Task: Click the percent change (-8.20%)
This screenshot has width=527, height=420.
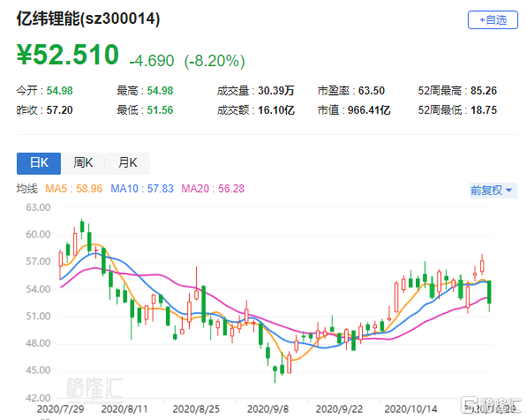Action: coord(215,61)
